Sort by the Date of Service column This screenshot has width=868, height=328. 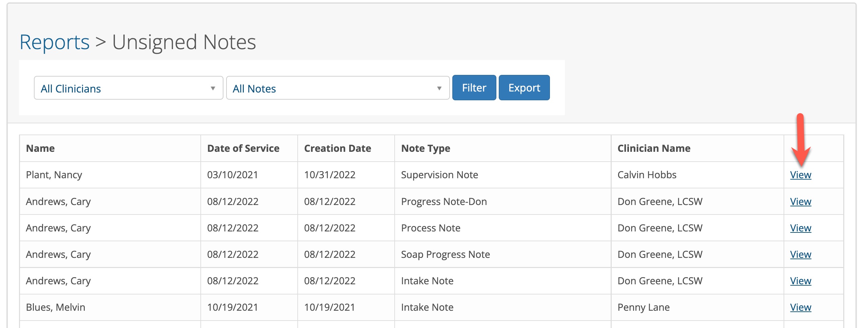pyautogui.click(x=243, y=148)
